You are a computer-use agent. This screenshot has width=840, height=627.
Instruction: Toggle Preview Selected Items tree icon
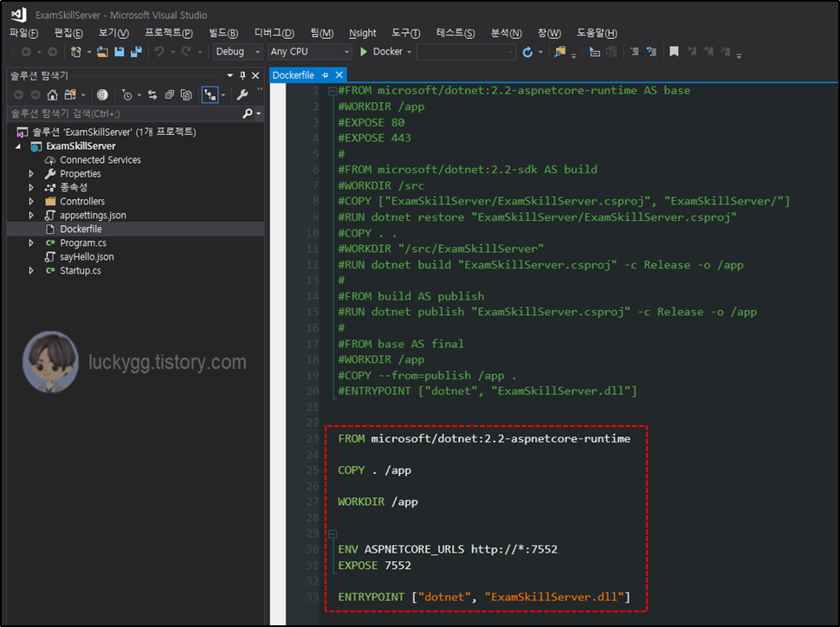pos(210,95)
